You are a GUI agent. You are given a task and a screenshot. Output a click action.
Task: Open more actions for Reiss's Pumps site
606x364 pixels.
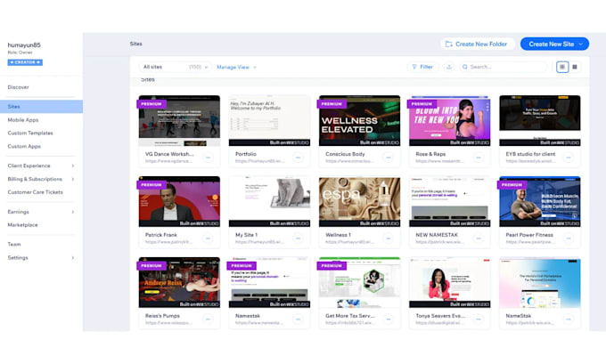coord(208,320)
